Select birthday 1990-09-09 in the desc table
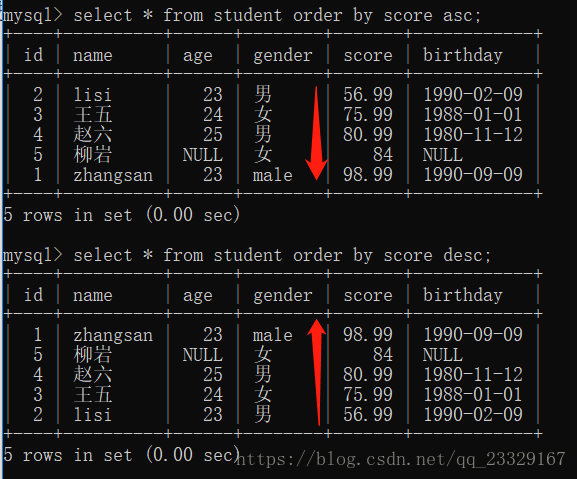The height and width of the screenshot is (479, 577). [473, 334]
